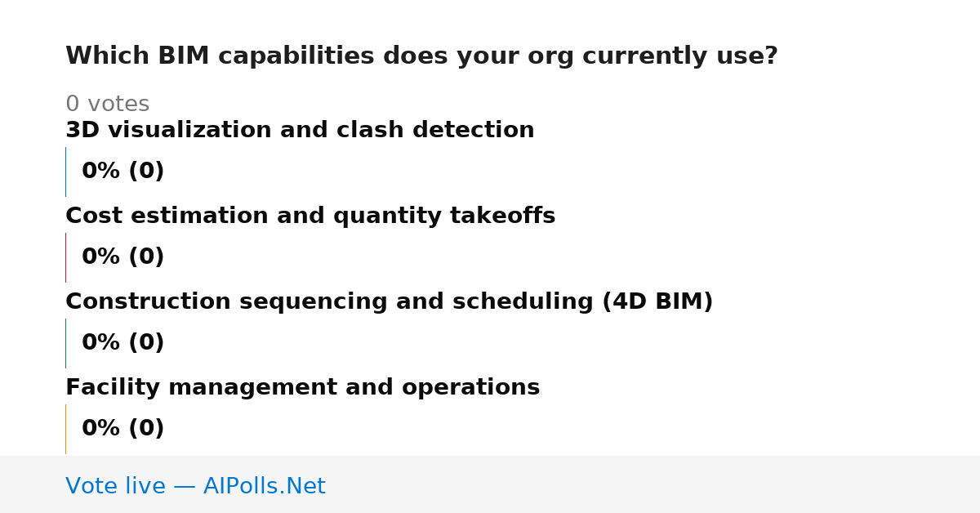Image resolution: width=980 pixels, height=513 pixels.
Task: Click the orange bar for Facility management
Action: 65,429
